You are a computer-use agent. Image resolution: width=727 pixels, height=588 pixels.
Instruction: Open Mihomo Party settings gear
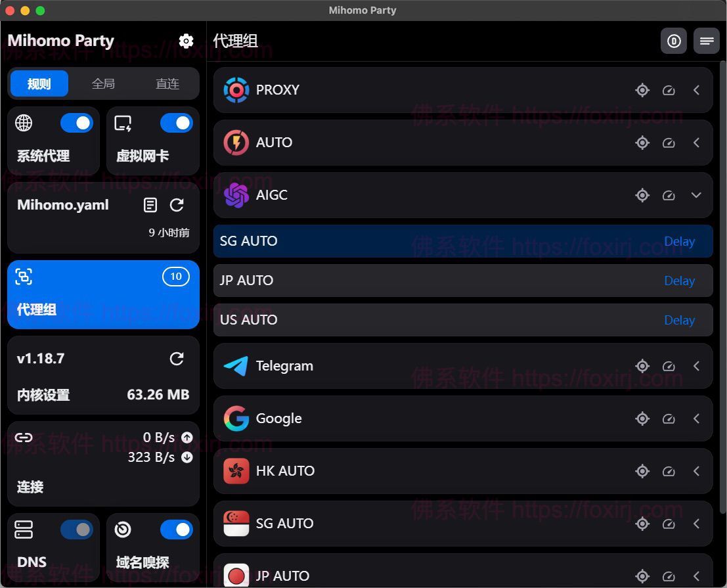coord(186,41)
